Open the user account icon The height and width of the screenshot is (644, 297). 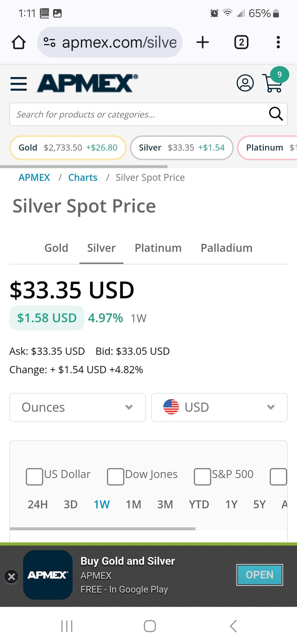(245, 83)
